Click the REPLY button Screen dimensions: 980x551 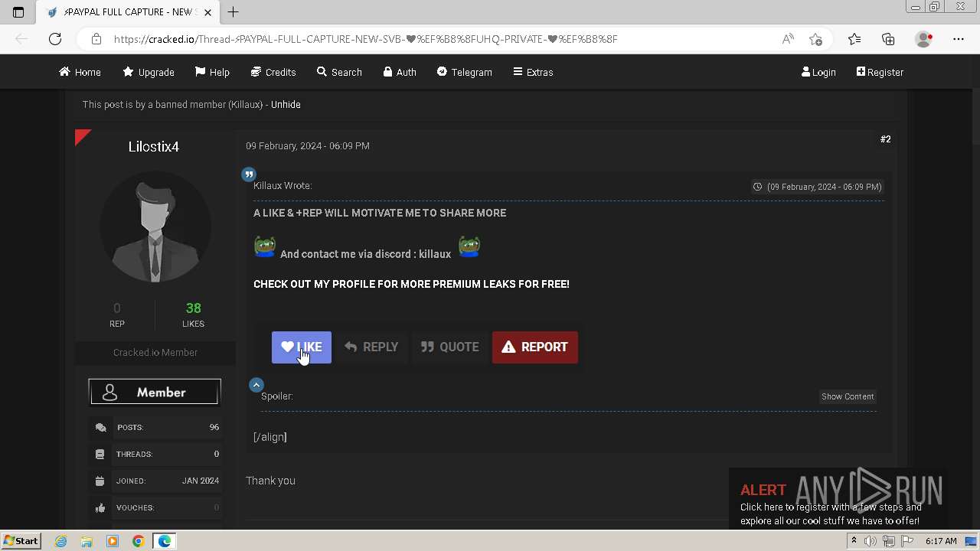(371, 347)
